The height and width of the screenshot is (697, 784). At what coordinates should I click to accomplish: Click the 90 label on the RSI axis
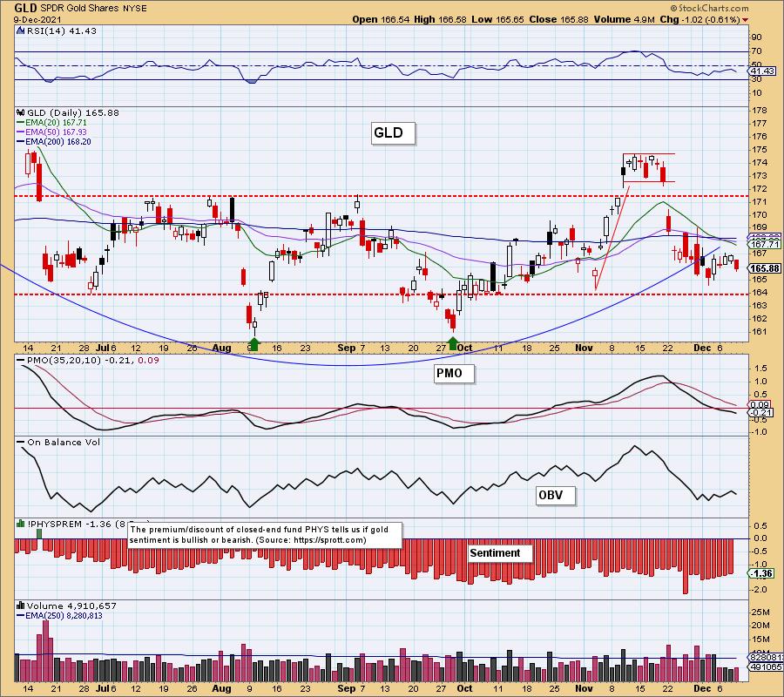coord(756,37)
